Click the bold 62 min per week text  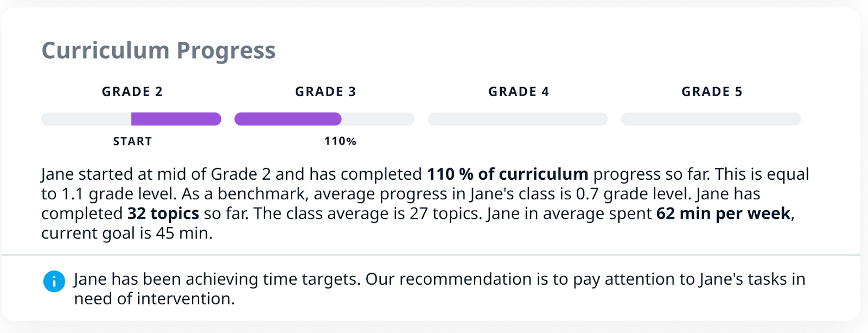(x=723, y=213)
